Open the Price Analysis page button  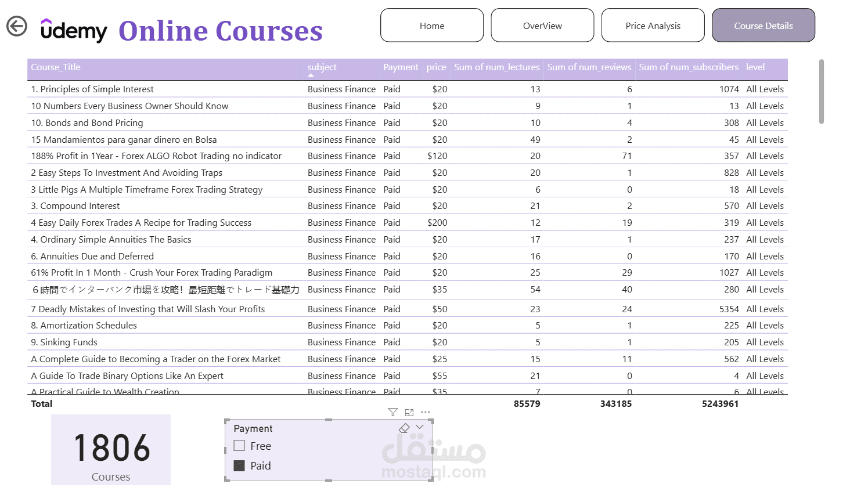(x=653, y=26)
